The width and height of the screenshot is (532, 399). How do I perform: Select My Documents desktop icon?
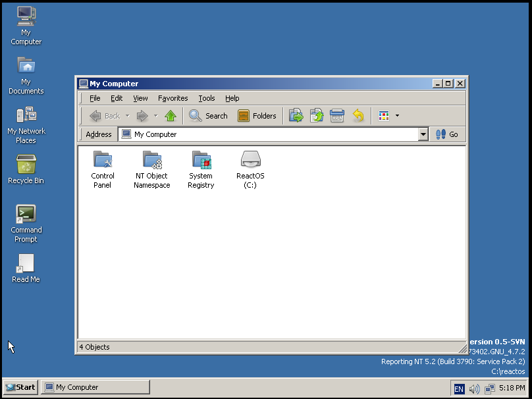pyautogui.click(x=26, y=76)
